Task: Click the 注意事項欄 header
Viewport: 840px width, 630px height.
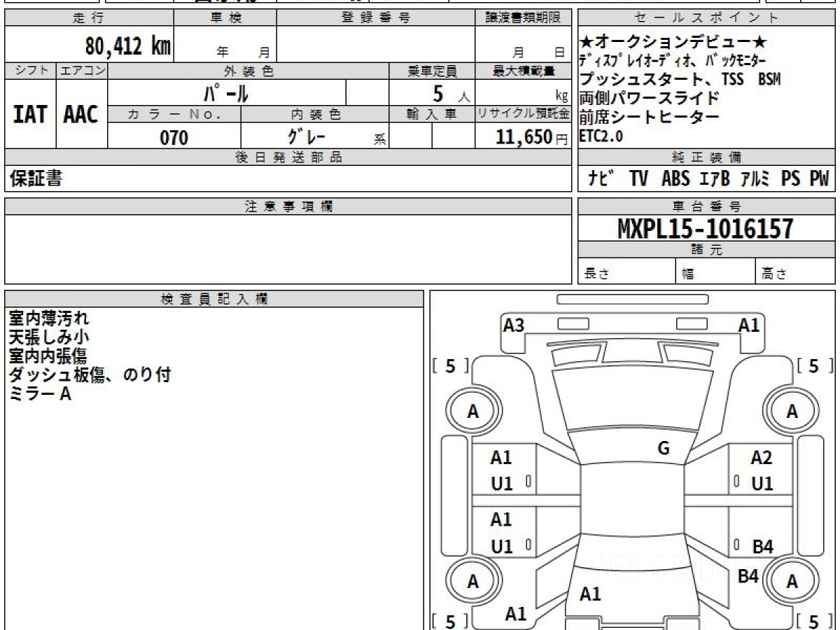Action: coord(288,206)
